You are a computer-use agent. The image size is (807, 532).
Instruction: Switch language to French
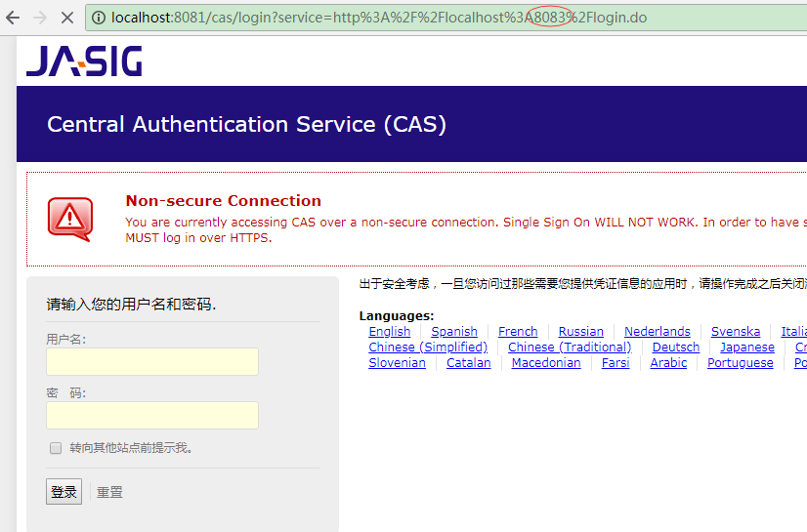click(518, 332)
